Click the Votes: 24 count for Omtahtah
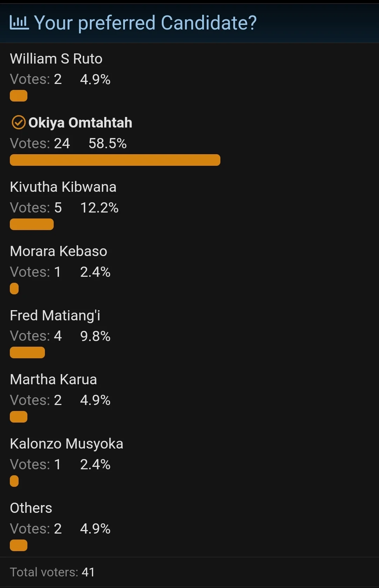Image resolution: width=379 pixels, height=588 pixels. click(x=40, y=143)
